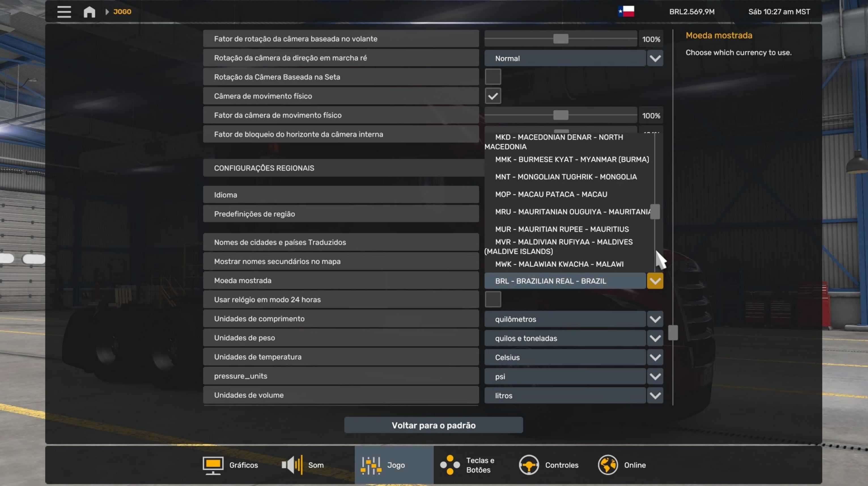This screenshot has height=486, width=868.
Task: Choose MOP - Macau Pataca from list
Action: pos(551,194)
